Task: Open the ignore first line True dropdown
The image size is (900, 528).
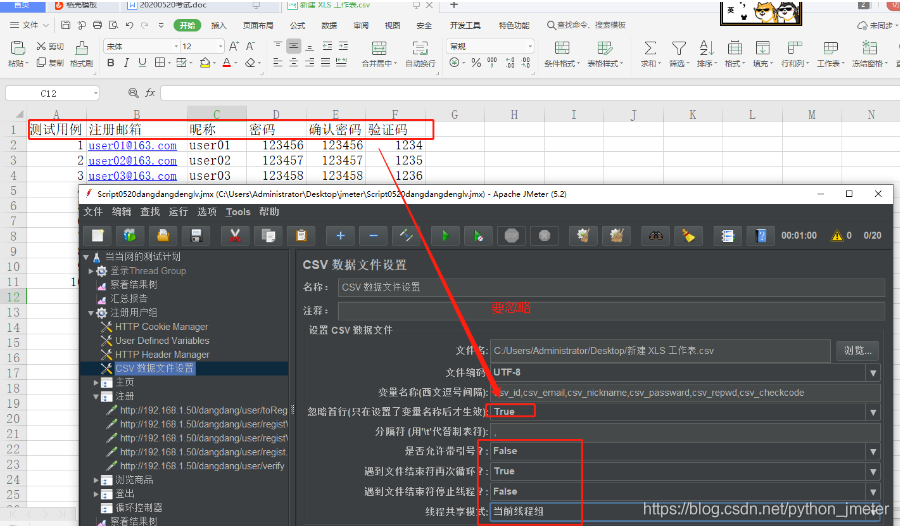Action: pyautogui.click(x=873, y=412)
